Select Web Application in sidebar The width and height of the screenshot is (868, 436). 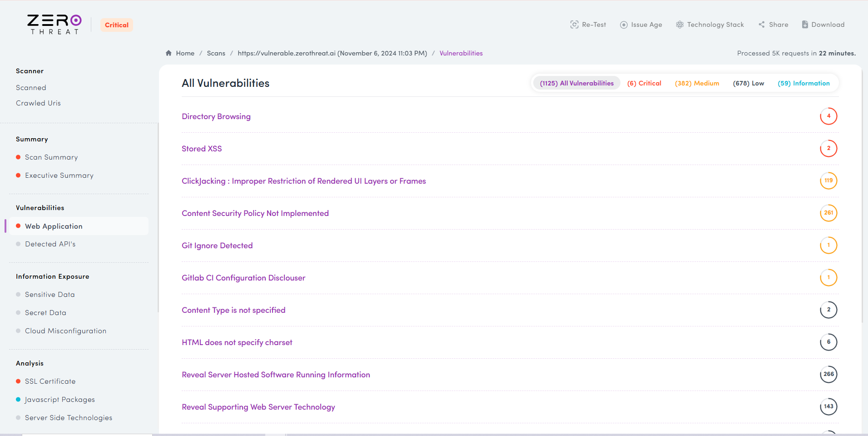coord(79,226)
